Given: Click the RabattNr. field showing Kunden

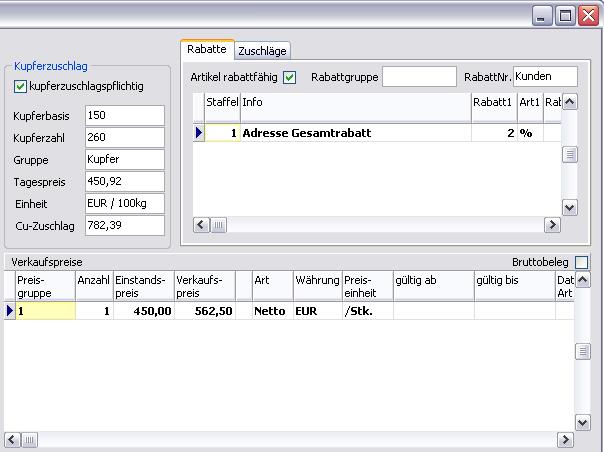Looking at the screenshot, I should [545, 77].
